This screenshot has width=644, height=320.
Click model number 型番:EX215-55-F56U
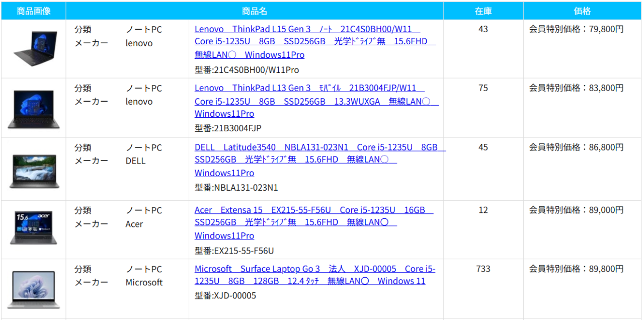234,251
